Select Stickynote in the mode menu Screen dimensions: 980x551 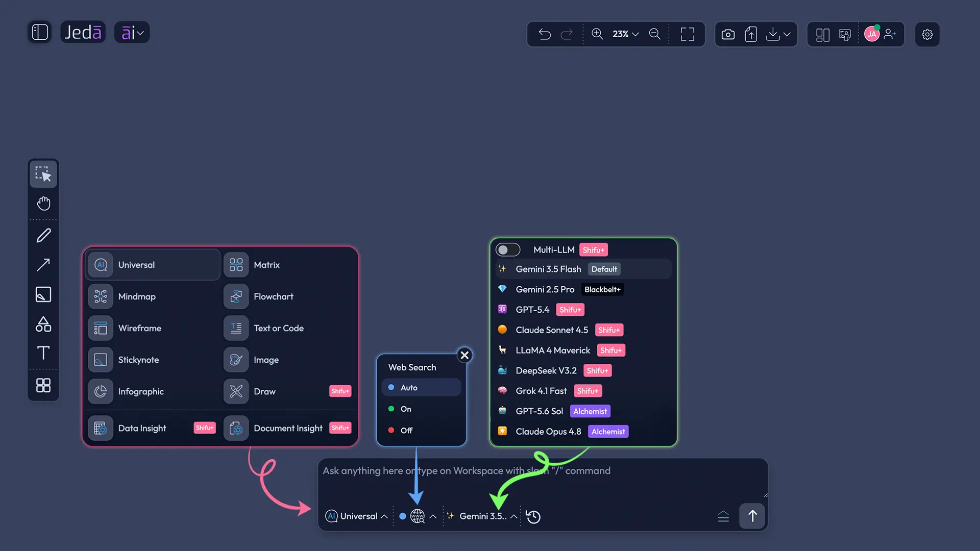pos(153,360)
